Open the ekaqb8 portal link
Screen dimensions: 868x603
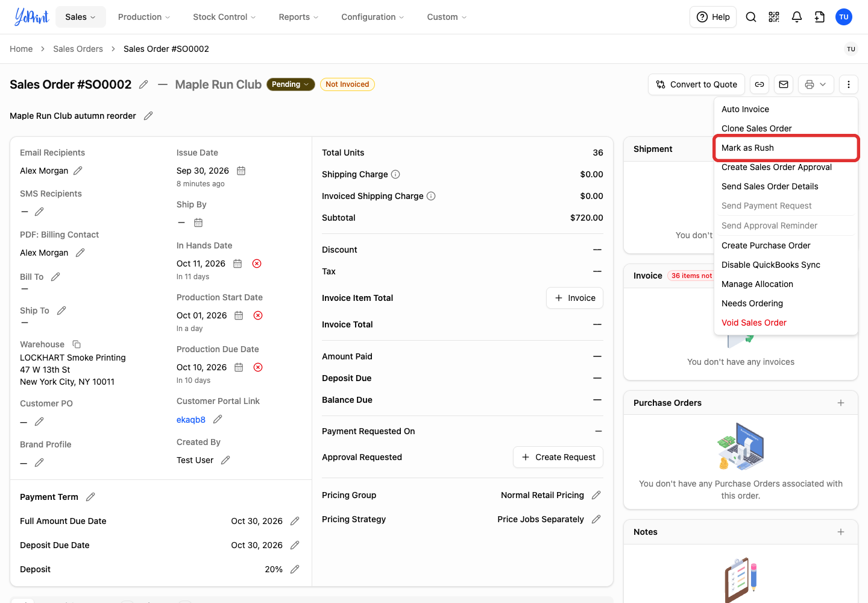pyautogui.click(x=191, y=420)
